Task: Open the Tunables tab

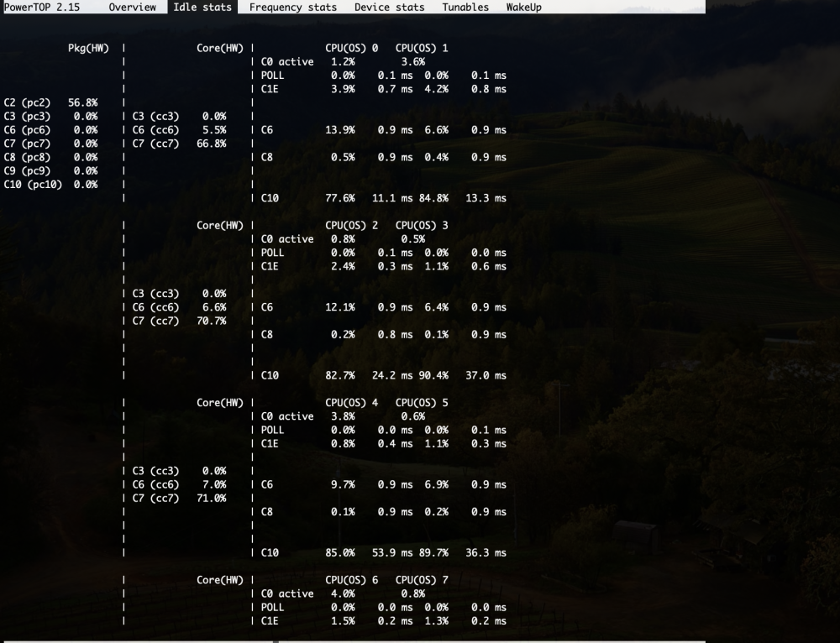Action: [465, 7]
